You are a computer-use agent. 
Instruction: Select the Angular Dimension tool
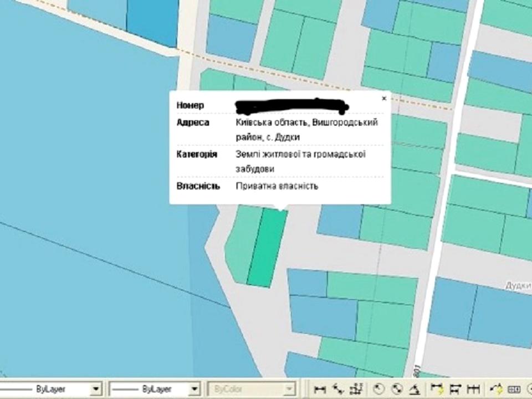414,388
